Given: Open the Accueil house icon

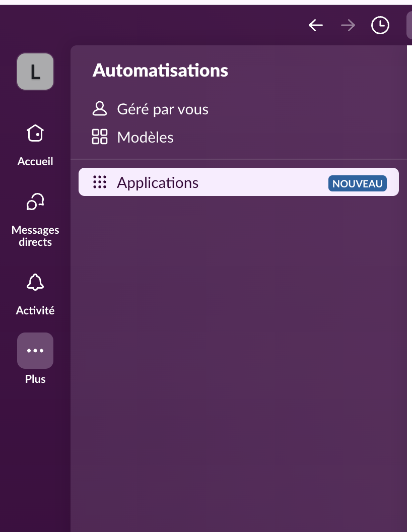Looking at the screenshot, I should coord(35,134).
